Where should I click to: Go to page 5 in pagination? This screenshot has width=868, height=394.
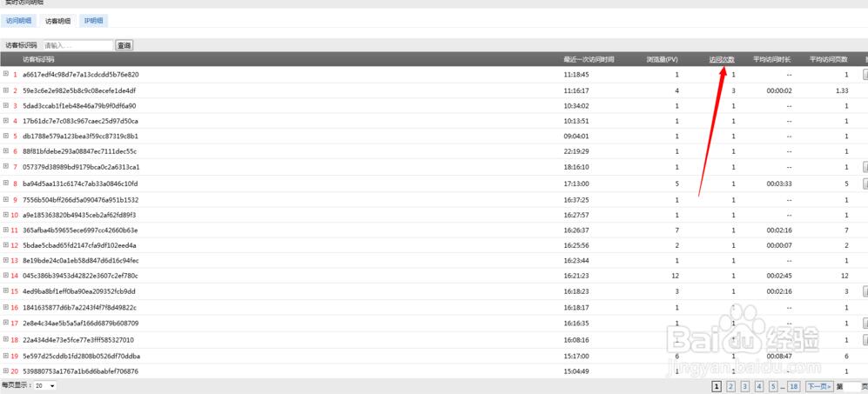click(773, 386)
